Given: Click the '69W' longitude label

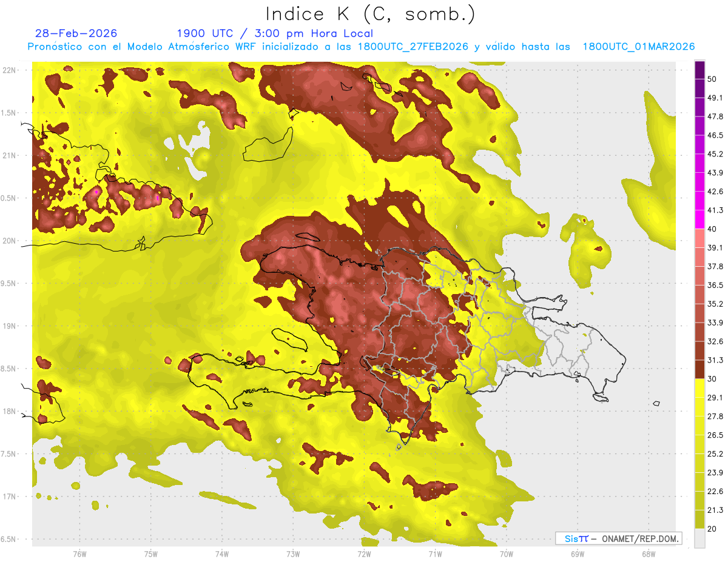Looking at the screenshot, I should pyautogui.click(x=577, y=554).
